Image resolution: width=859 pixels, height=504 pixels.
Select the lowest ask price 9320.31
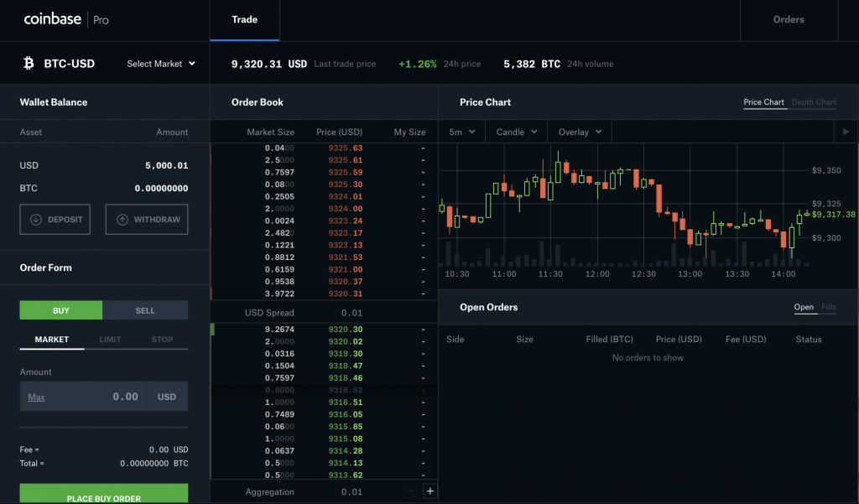[346, 294]
